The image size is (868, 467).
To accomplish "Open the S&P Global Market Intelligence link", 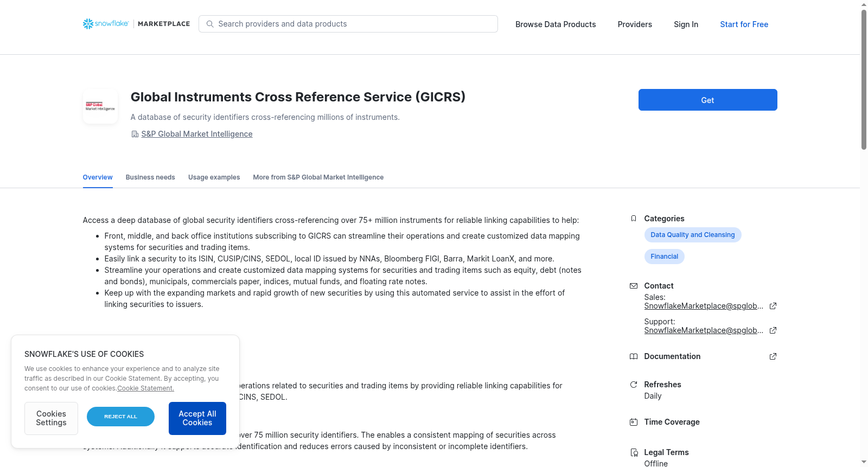I will pos(197,134).
